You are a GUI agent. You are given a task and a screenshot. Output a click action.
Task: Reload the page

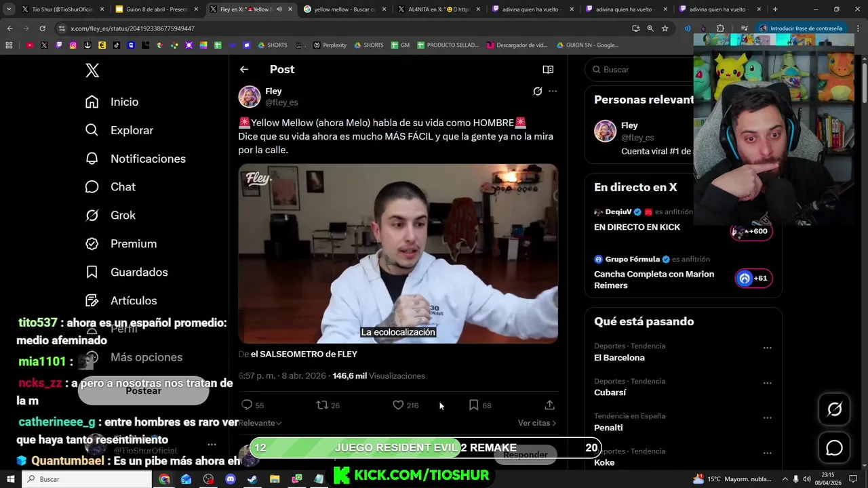42,28
